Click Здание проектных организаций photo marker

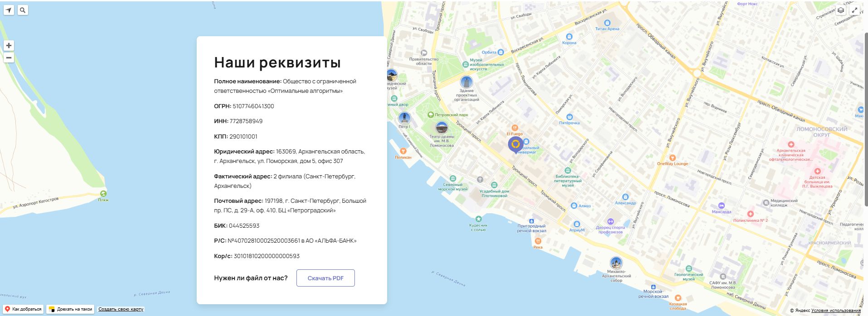(x=466, y=82)
